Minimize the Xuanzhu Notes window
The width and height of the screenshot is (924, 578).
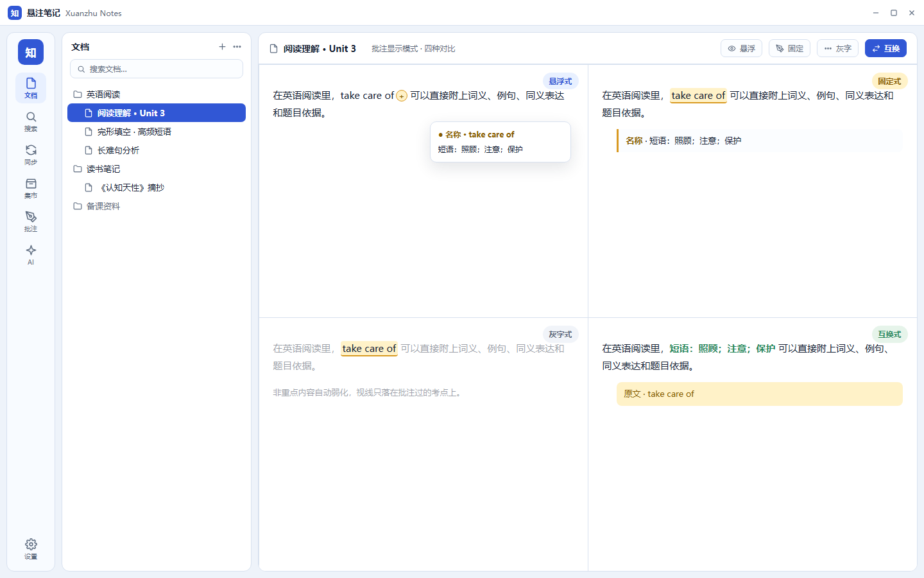coord(876,13)
